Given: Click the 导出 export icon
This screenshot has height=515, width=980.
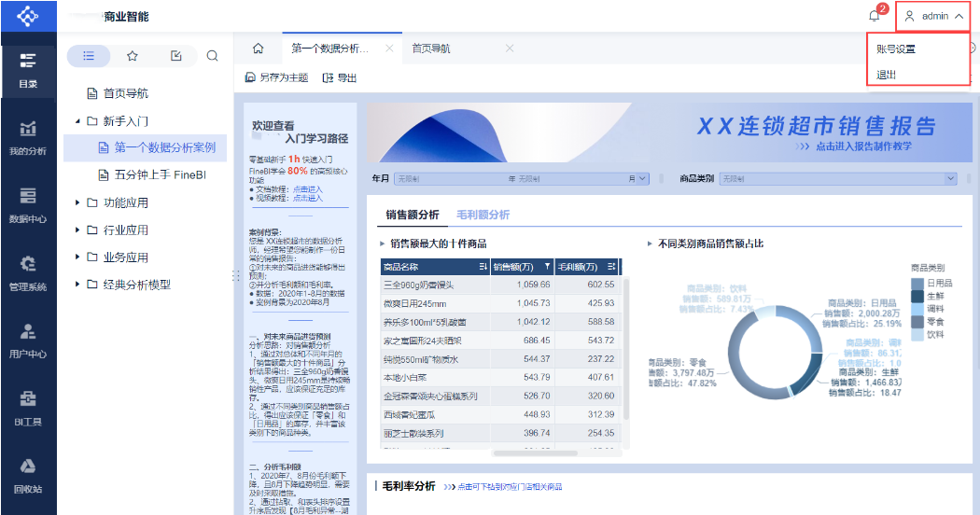Looking at the screenshot, I should pyautogui.click(x=328, y=77).
